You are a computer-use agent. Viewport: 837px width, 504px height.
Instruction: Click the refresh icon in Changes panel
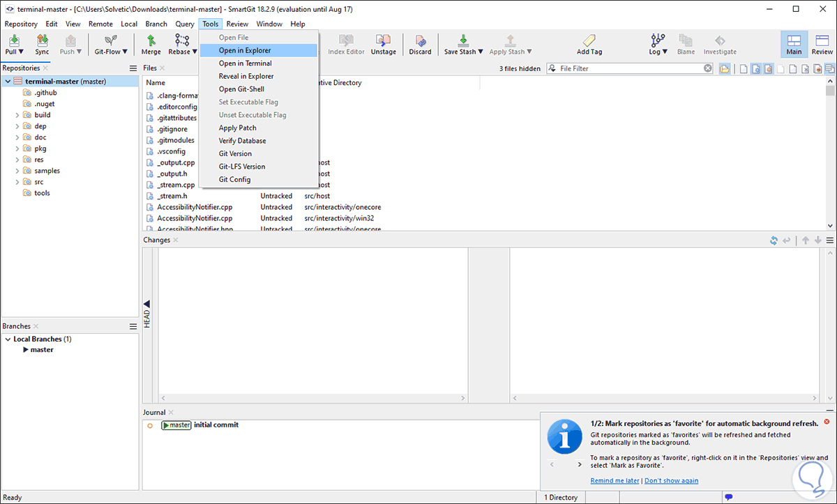tap(774, 240)
